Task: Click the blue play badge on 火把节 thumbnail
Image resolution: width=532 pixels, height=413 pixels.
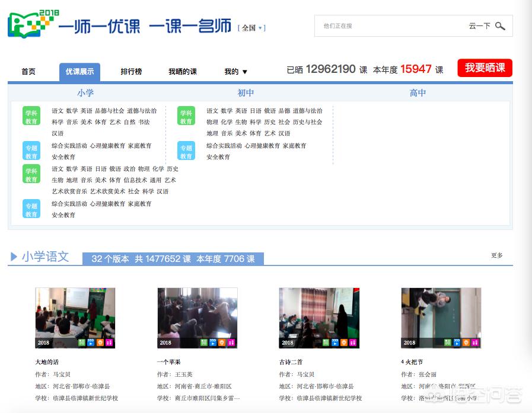Action: (457, 342)
